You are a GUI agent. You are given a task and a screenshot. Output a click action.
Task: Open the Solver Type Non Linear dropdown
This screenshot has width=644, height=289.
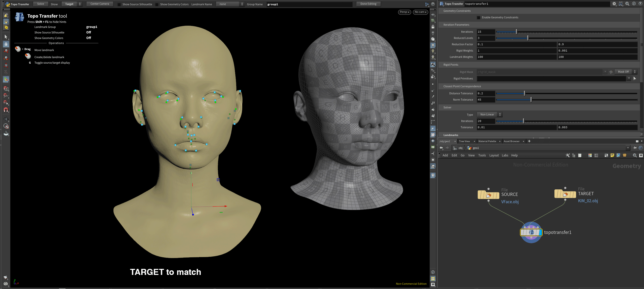coord(489,115)
